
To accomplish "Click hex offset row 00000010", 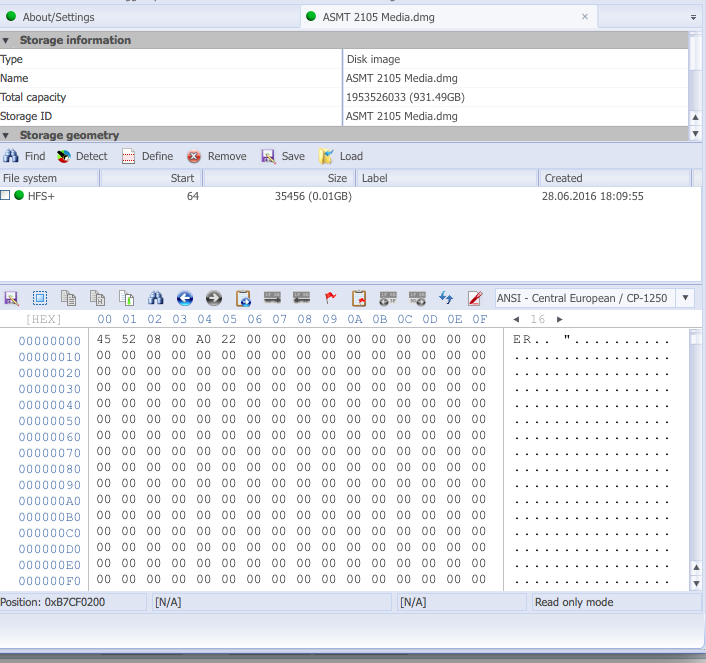I will point(50,358).
